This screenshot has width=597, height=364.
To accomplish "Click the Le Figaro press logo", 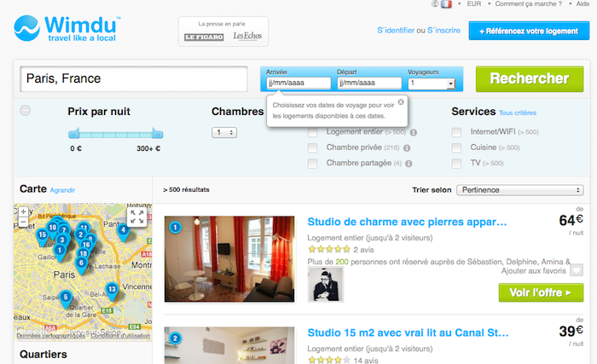I will pyautogui.click(x=204, y=37).
